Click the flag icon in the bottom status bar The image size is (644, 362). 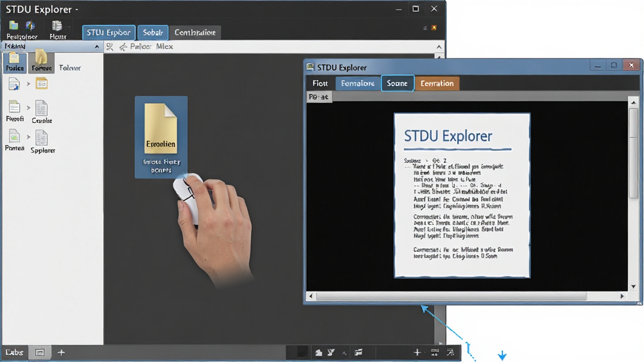pyautogui.click(x=358, y=352)
